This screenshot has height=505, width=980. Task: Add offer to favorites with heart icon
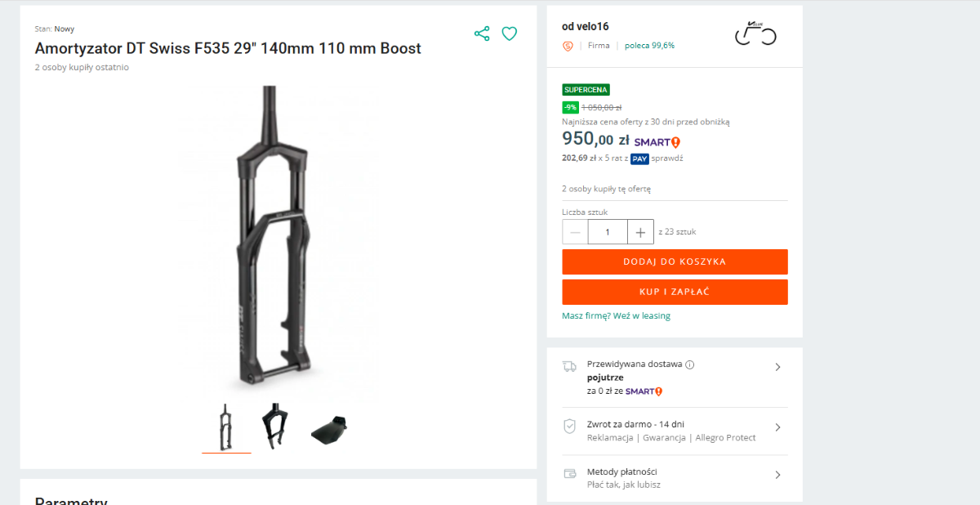click(510, 34)
